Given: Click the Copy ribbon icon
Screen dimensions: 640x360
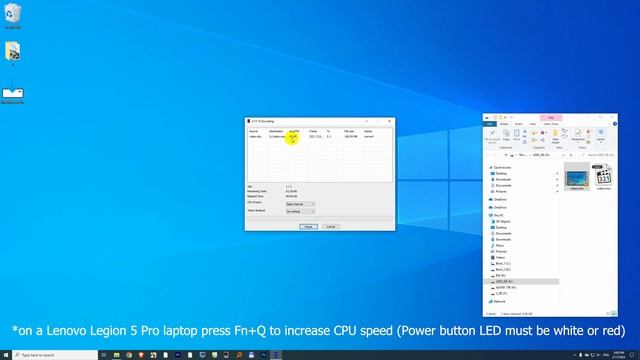Looking at the screenshot, I should click(506, 135).
